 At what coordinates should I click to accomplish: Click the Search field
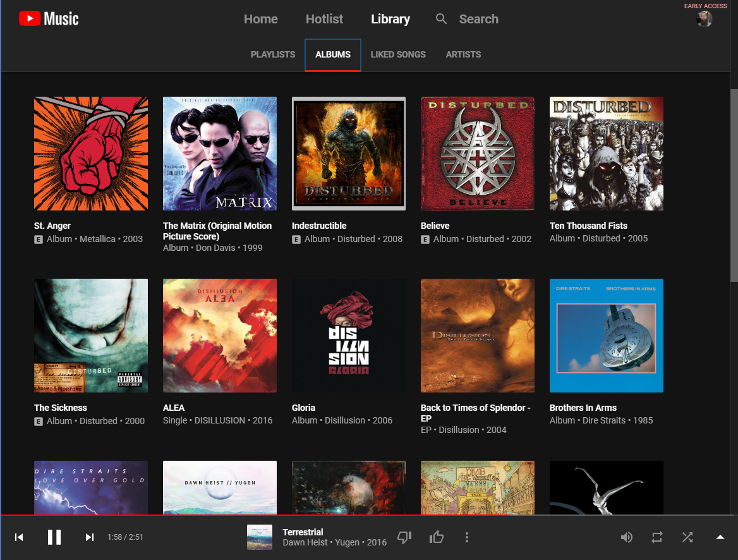479,19
